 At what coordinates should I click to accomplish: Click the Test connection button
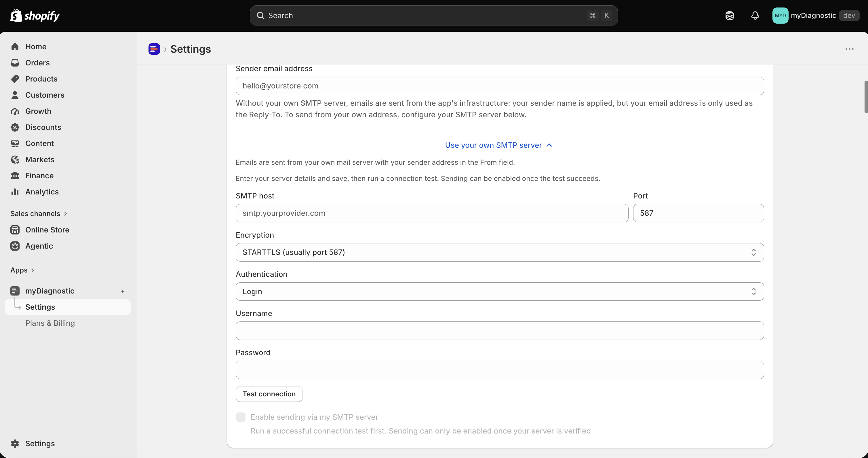click(x=269, y=394)
